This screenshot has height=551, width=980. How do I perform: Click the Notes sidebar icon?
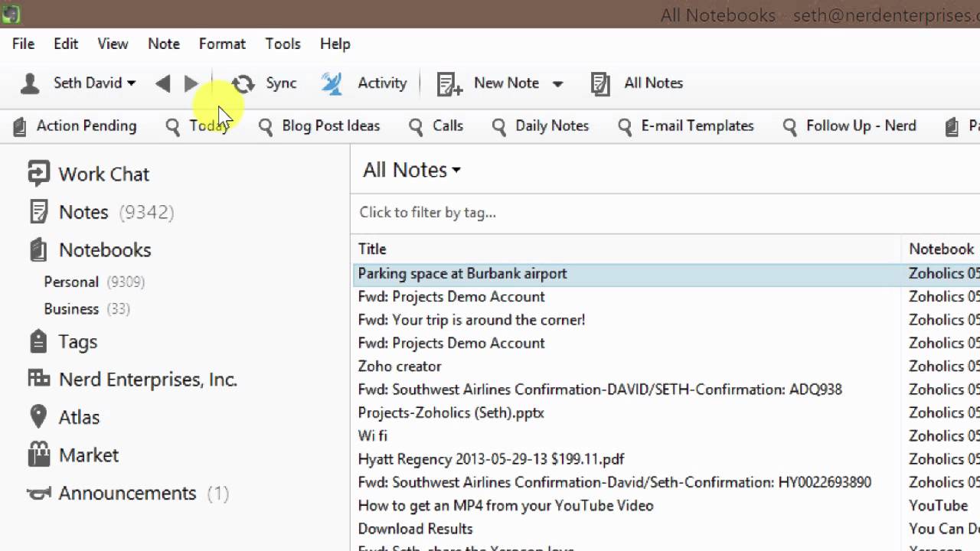38,212
